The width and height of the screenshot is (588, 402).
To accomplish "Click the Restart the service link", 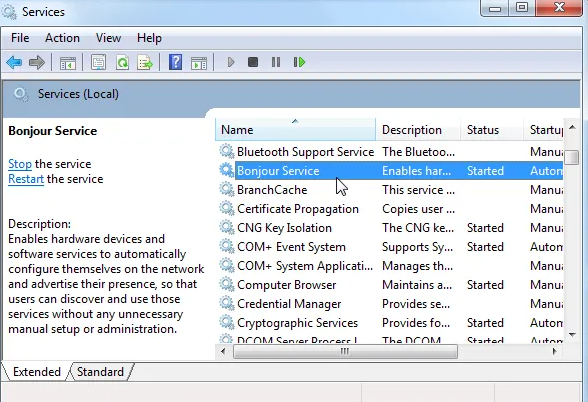I will pyautogui.click(x=26, y=179).
